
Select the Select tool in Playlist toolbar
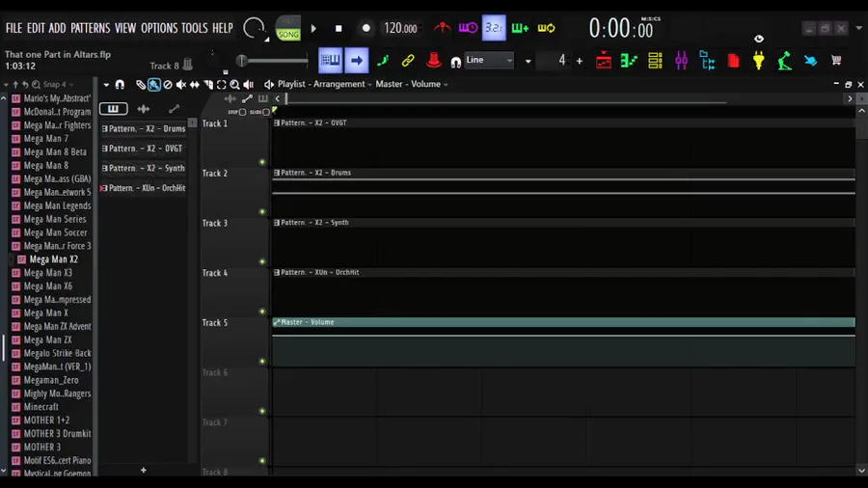(222, 85)
